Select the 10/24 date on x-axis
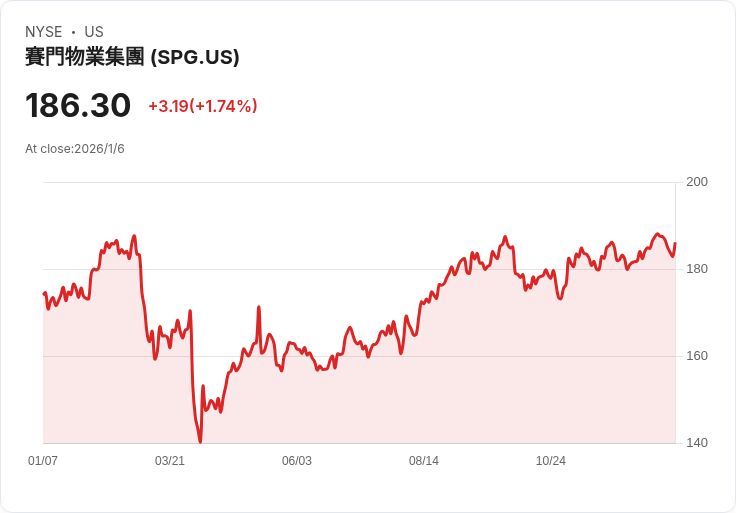 (551, 461)
